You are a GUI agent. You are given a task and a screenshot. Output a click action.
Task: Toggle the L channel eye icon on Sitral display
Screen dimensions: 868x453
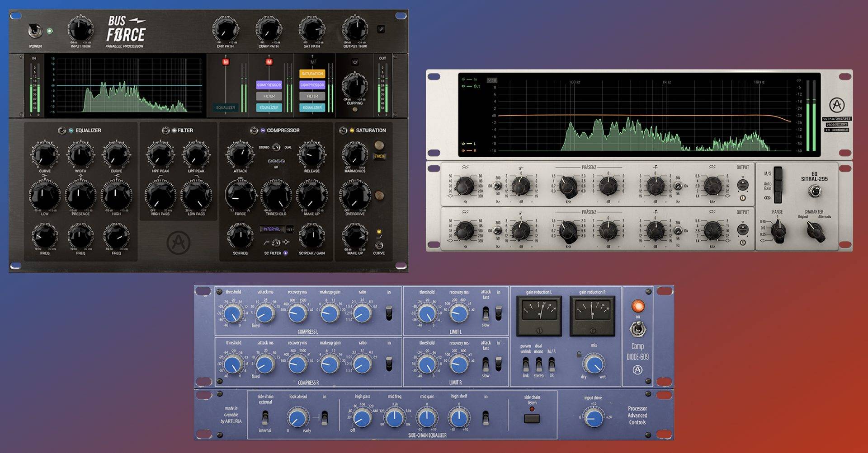[x=463, y=144]
